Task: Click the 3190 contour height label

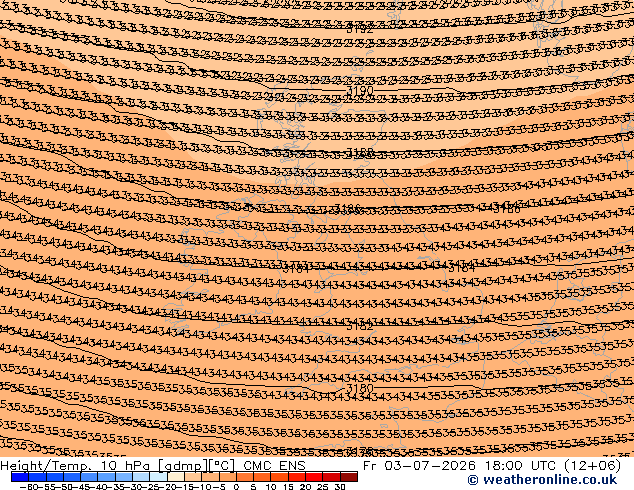Action: (360, 91)
